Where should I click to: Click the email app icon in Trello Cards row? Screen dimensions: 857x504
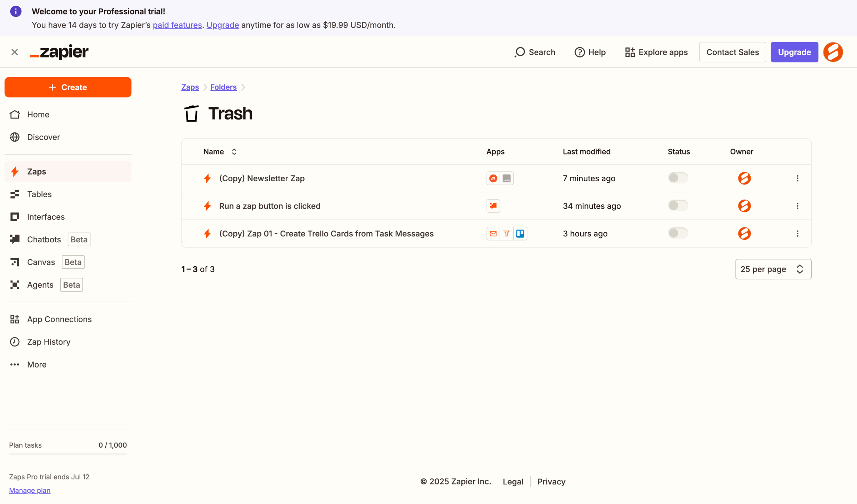[x=493, y=234]
